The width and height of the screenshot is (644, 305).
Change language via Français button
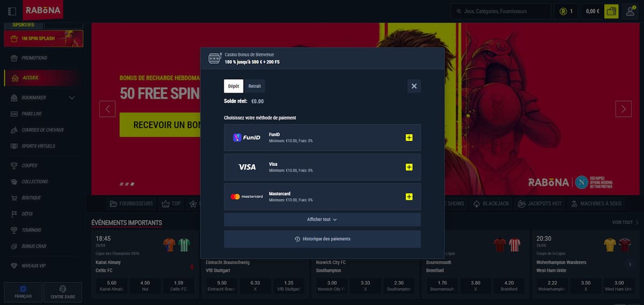point(23,292)
